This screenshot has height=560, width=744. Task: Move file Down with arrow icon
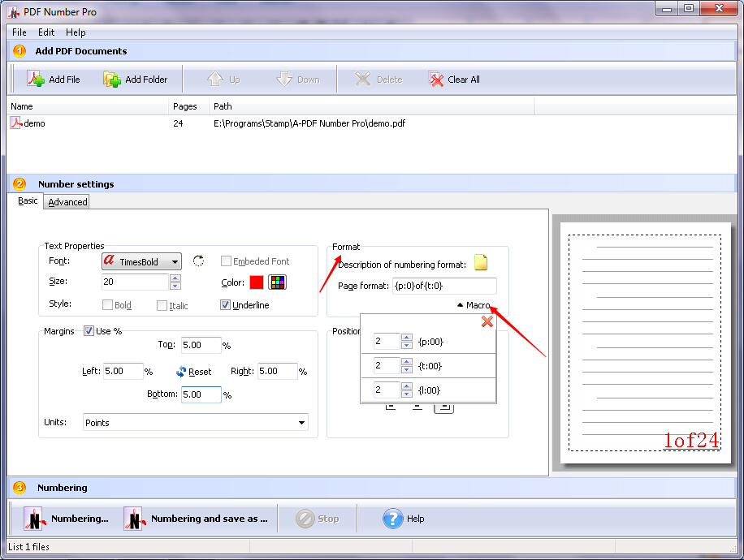pyautogui.click(x=283, y=79)
